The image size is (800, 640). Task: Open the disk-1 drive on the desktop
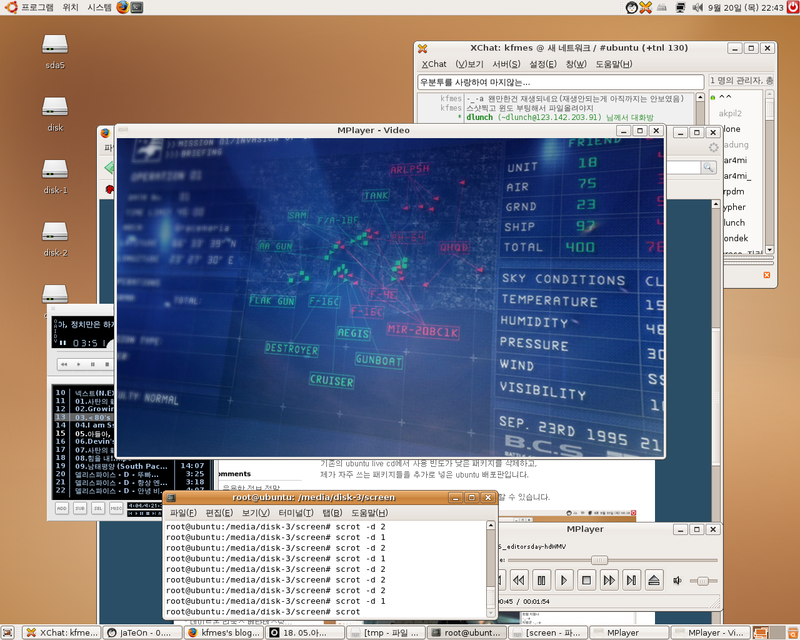pyautogui.click(x=55, y=177)
